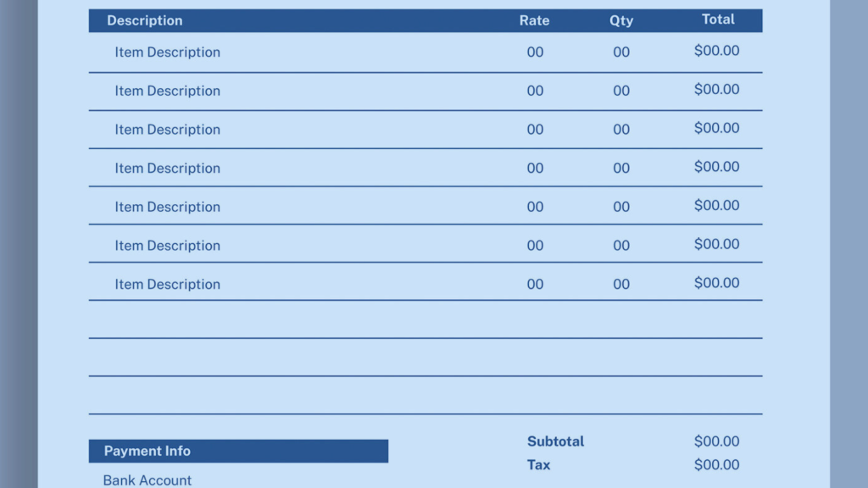Click the Qty column header

(621, 20)
